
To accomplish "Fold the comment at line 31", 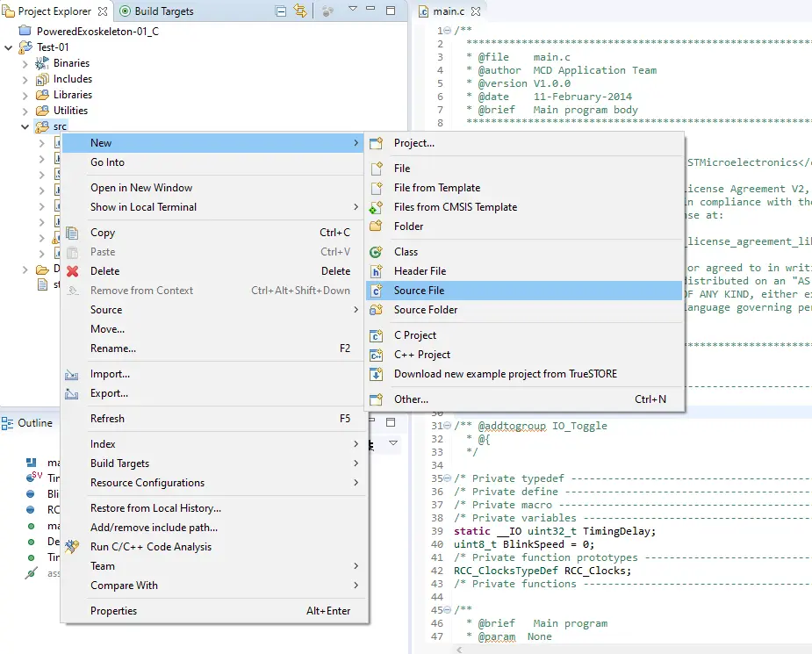I will (448, 426).
